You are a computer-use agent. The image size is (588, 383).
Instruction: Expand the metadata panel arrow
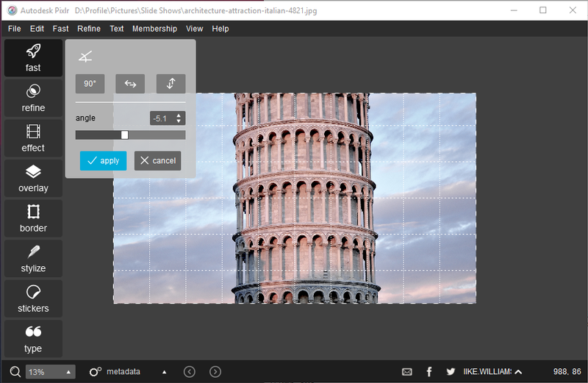click(x=164, y=372)
